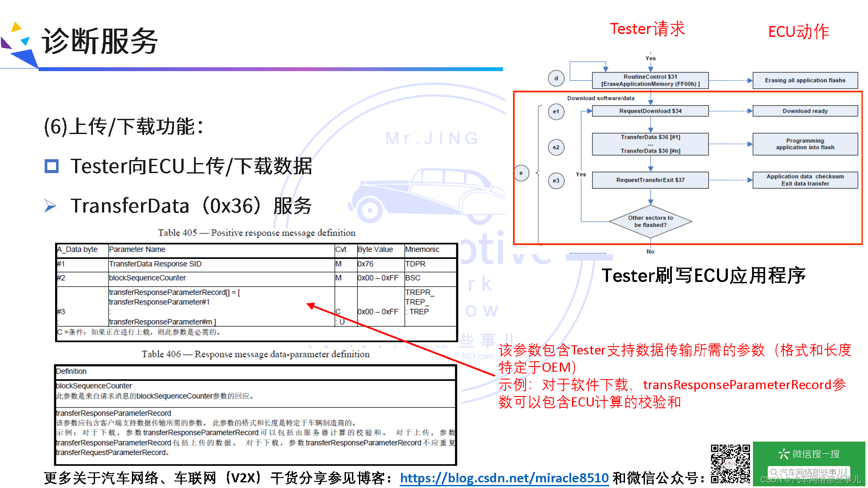Click the 'Erasing all application flashs' box
Screen dimensions: 868x488
[805, 80]
